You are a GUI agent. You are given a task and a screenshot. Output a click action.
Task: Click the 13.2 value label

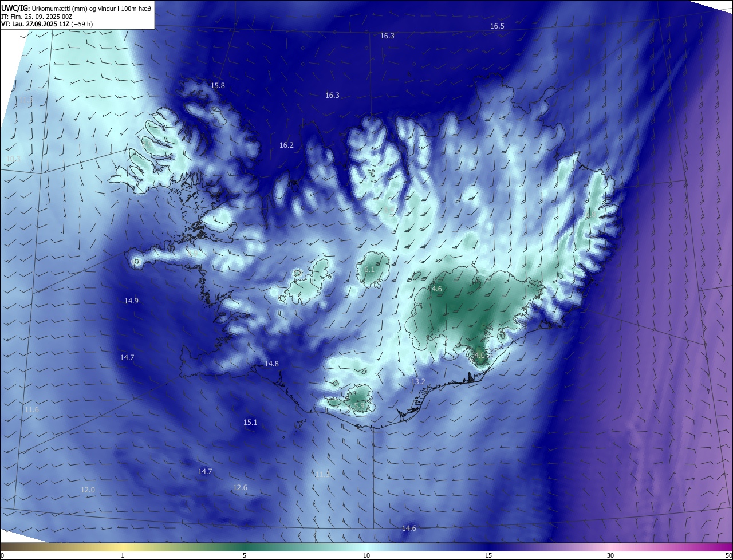418,382
